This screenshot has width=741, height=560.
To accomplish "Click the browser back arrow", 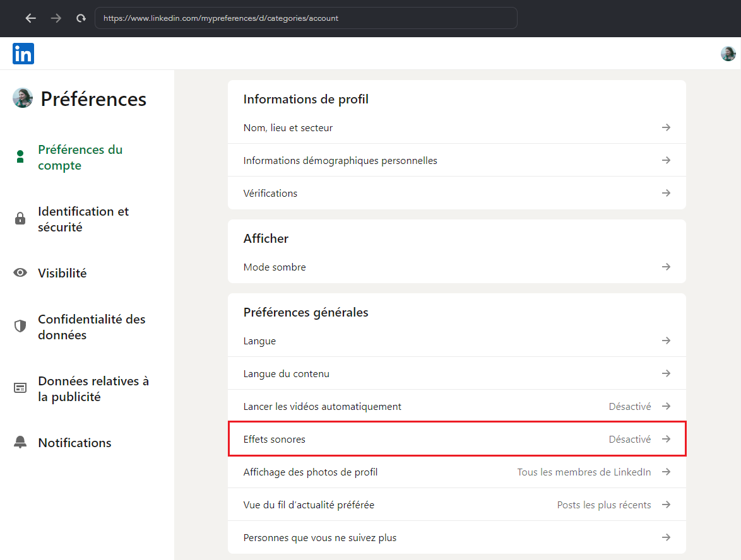I will click(x=31, y=18).
